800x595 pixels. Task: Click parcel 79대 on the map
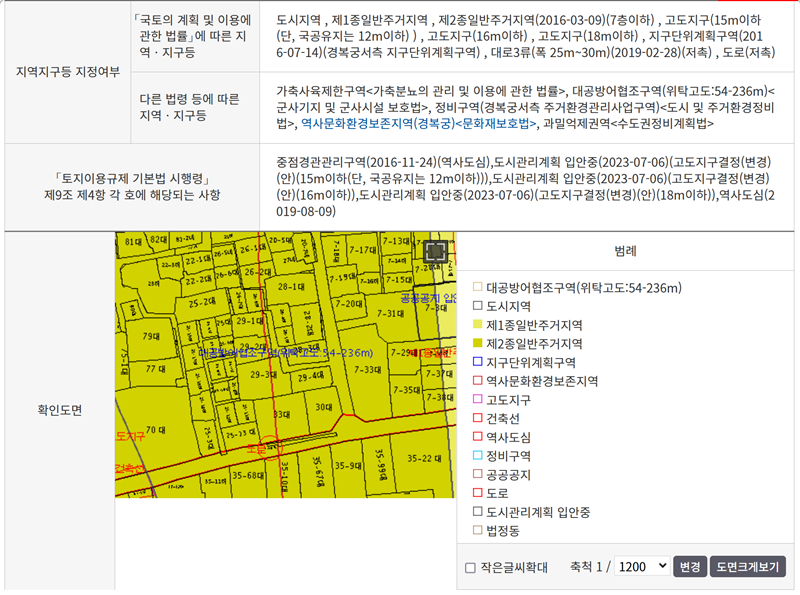[x=151, y=336]
